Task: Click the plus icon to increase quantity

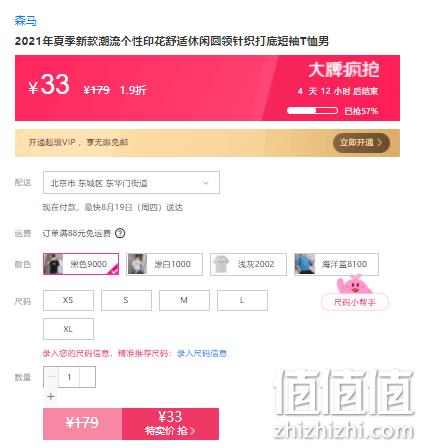Action: pyautogui.click(x=51, y=396)
